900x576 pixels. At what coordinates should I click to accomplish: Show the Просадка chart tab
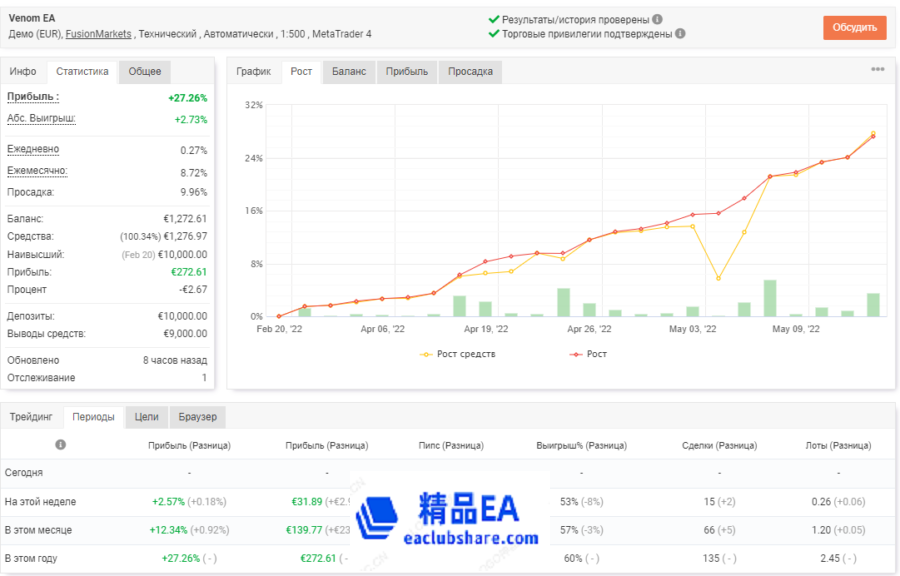(x=470, y=72)
